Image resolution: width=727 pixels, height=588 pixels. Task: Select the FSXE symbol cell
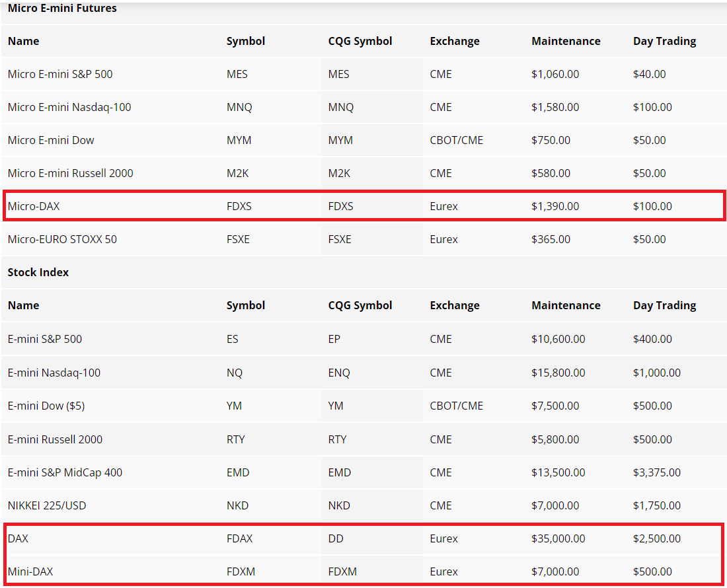(x=238, y=239)
